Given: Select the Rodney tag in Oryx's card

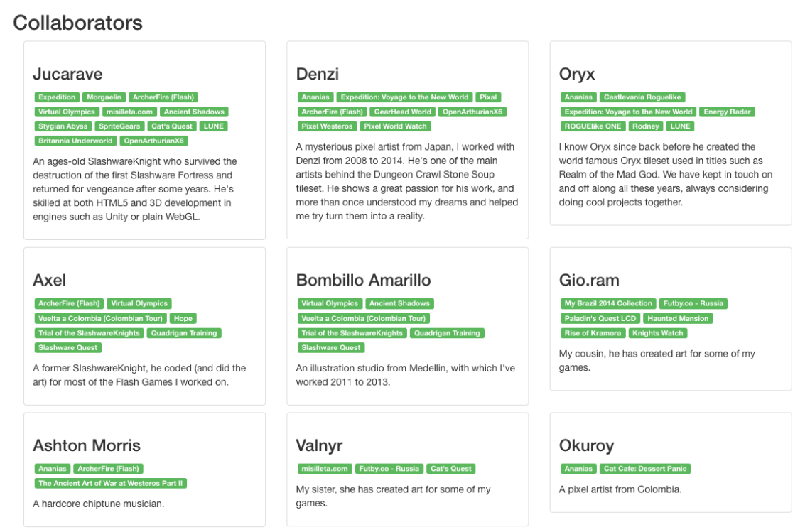Looking at the screenshot, I should (646, 126).
